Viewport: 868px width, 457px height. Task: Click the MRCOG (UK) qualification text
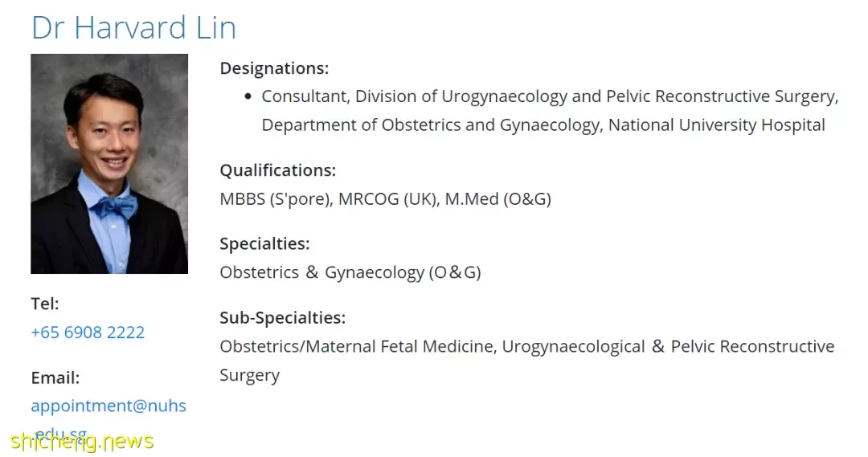(x=388, y=198)
